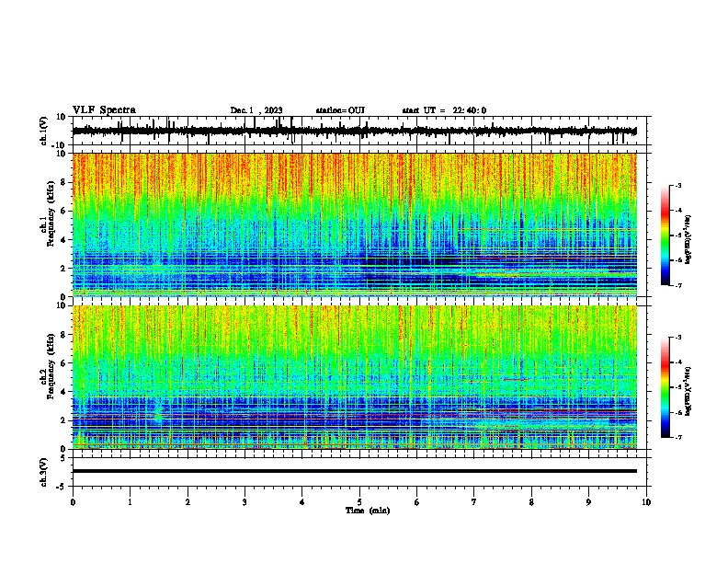The image size is (728, 563).
Task: Click the time axis tick label "9"
Action: coord(589,502)
